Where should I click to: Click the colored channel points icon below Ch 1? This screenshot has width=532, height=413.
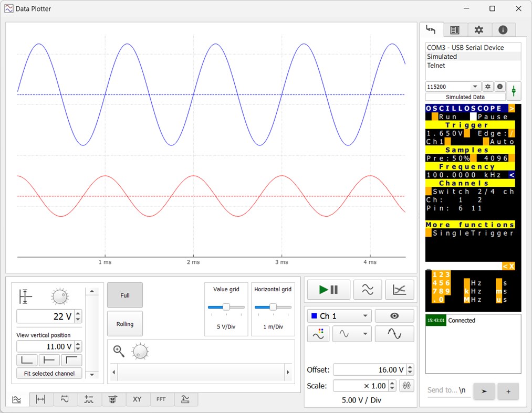pyautogui.click(x=318, y=333)
